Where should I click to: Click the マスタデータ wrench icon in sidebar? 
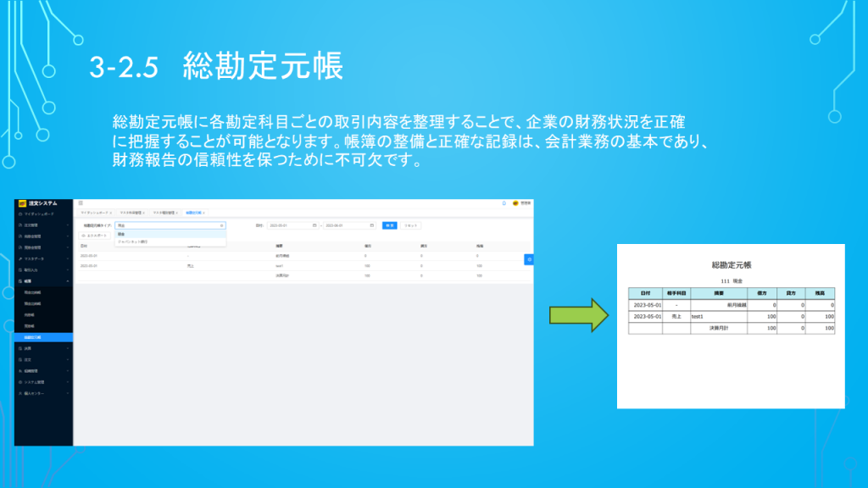(x=20, y=259)
